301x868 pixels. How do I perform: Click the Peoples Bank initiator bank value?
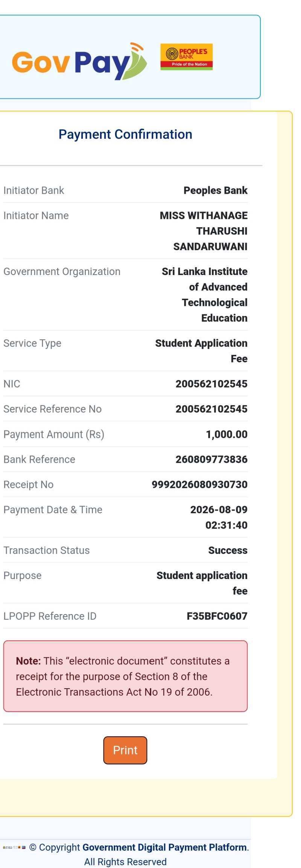pyautogui.click(x=215, y=190)
